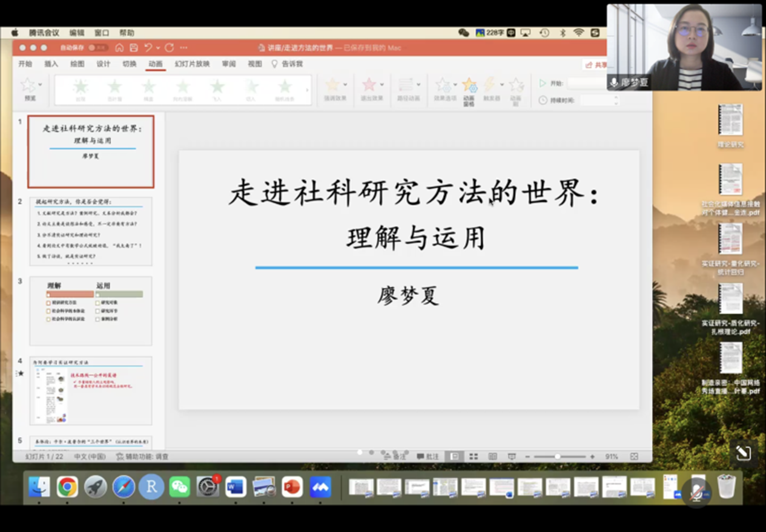The height and width of the screenshot is (532, 766).
Task: Switch to slide sorter grid view
Action: point(474,456)
